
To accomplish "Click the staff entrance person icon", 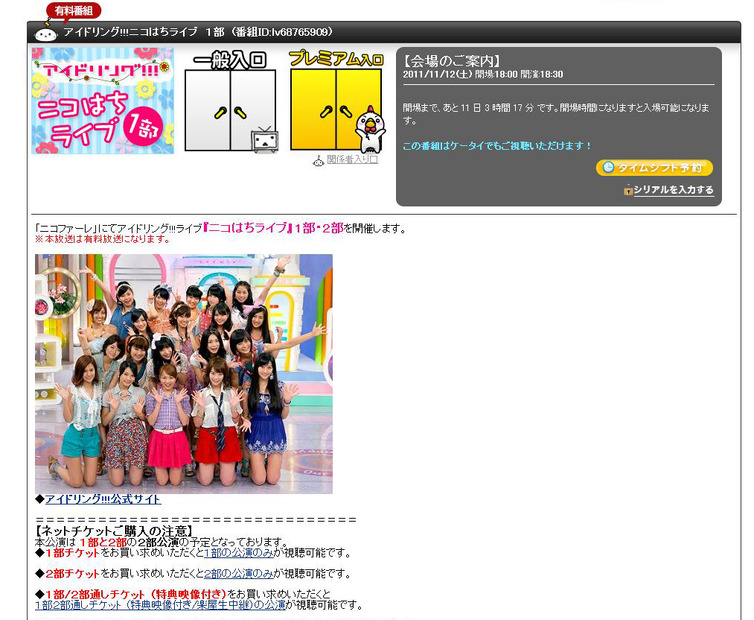I will [x=318, y=161].
